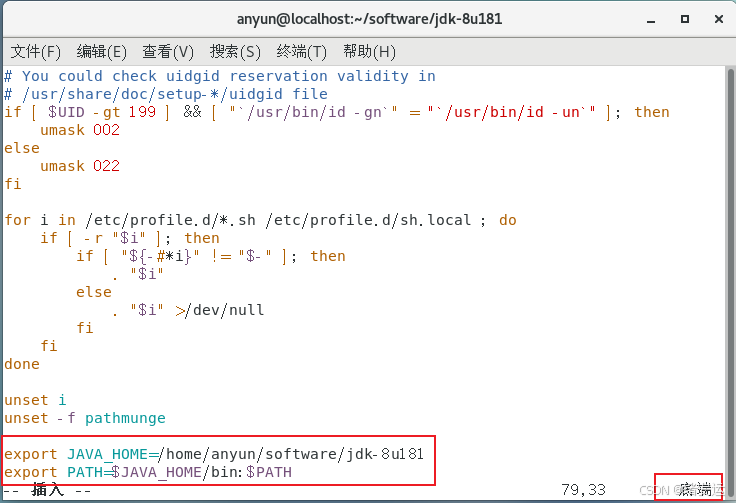Place cursor on export PATH=$JAVA_HOME/bin:$PATH line
This screenshot has height=503, width=736.
click(148, 472)
